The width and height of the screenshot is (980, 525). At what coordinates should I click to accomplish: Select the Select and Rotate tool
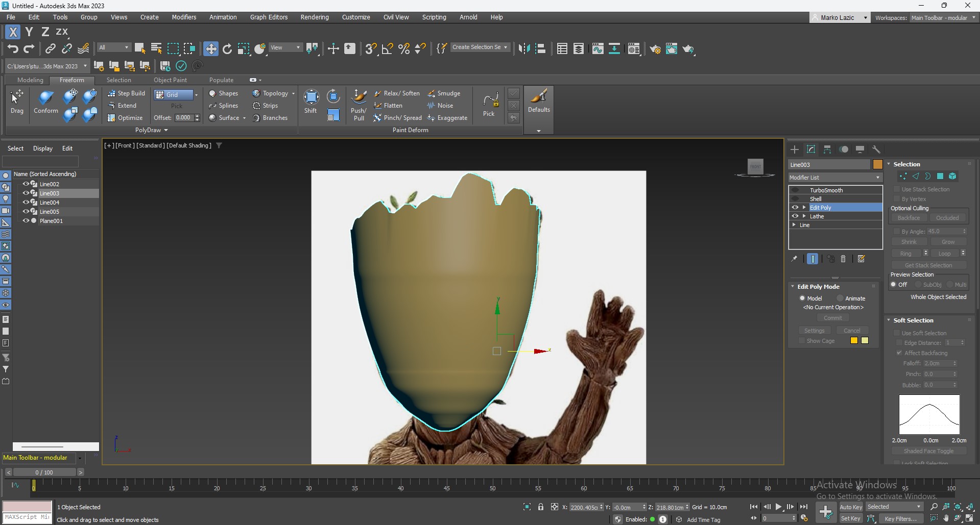(x=227, y=49)
